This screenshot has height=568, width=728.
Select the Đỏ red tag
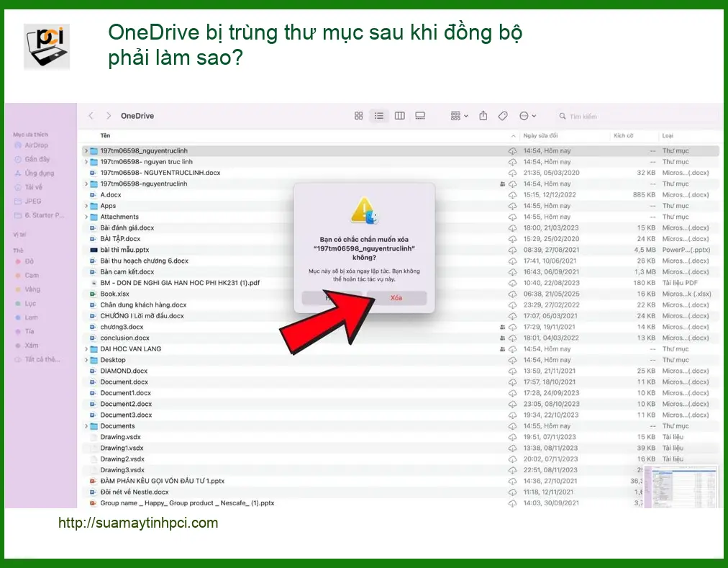(24, 261)
